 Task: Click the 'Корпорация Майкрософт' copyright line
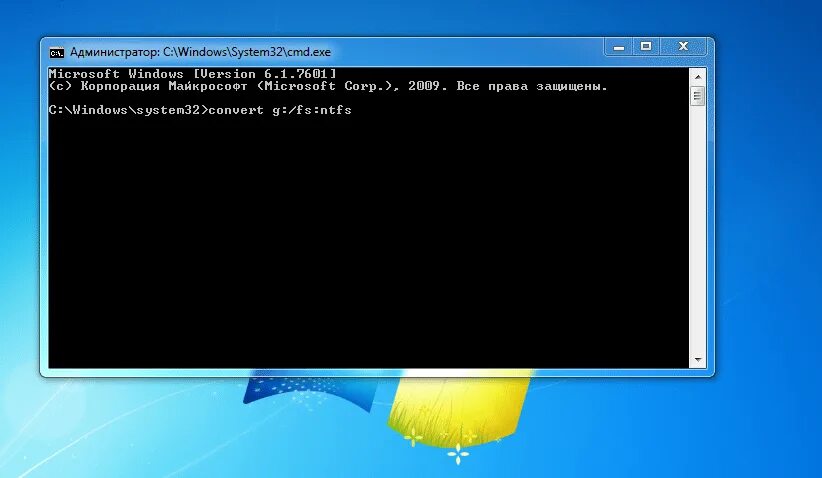point(328,86)
